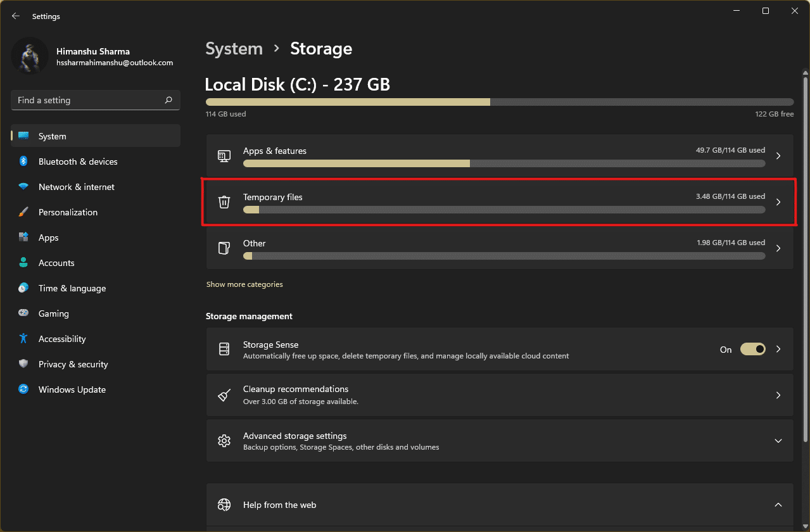The width and height of the screenshot is (810, 532).
Task: Click the 49.7 GB/114 GB used value
Action: coord(730,151)
